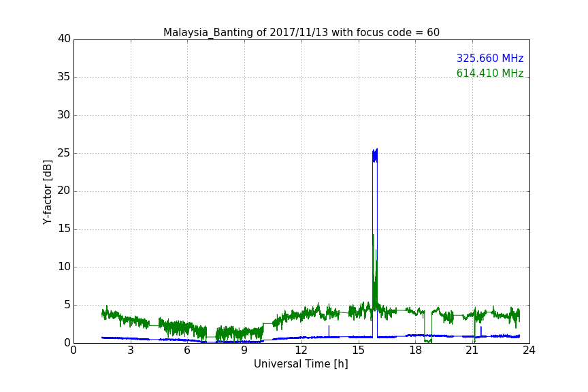Click the y-axis tick label '35'
588x392 pixels.
64,77
